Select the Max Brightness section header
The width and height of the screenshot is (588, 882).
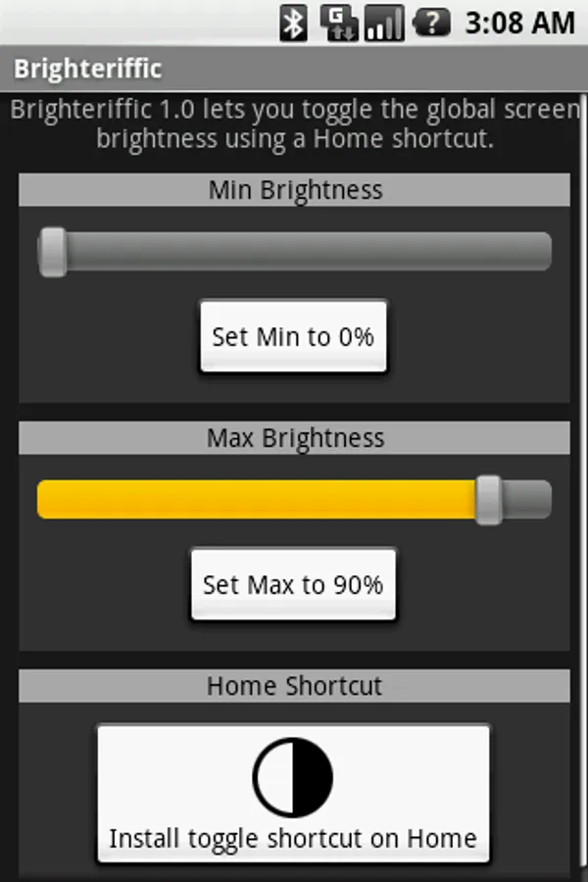click(x=294, y=438)
